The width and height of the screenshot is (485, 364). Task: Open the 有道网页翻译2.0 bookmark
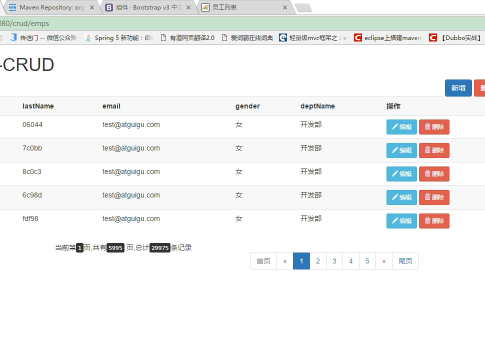(x=188, y=38)
